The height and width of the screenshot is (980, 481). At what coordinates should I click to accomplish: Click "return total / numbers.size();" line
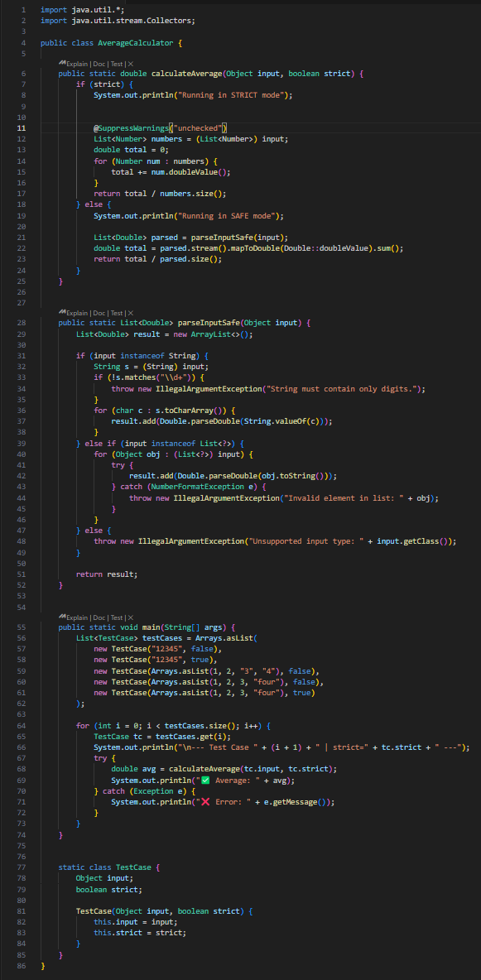160,194
